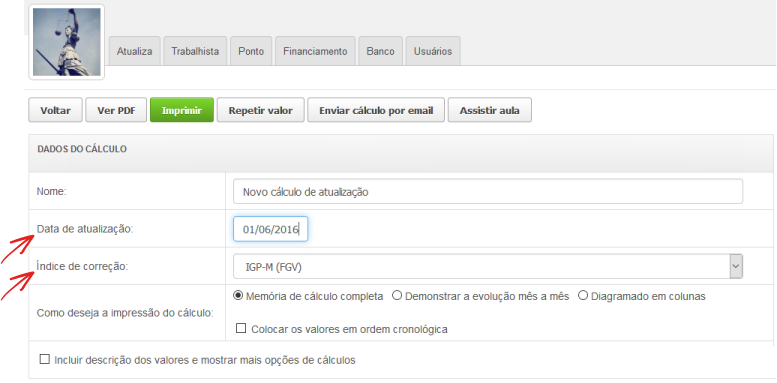Click the Data de atualização: label
Screen dimensions: 777x383
(85, 229)
